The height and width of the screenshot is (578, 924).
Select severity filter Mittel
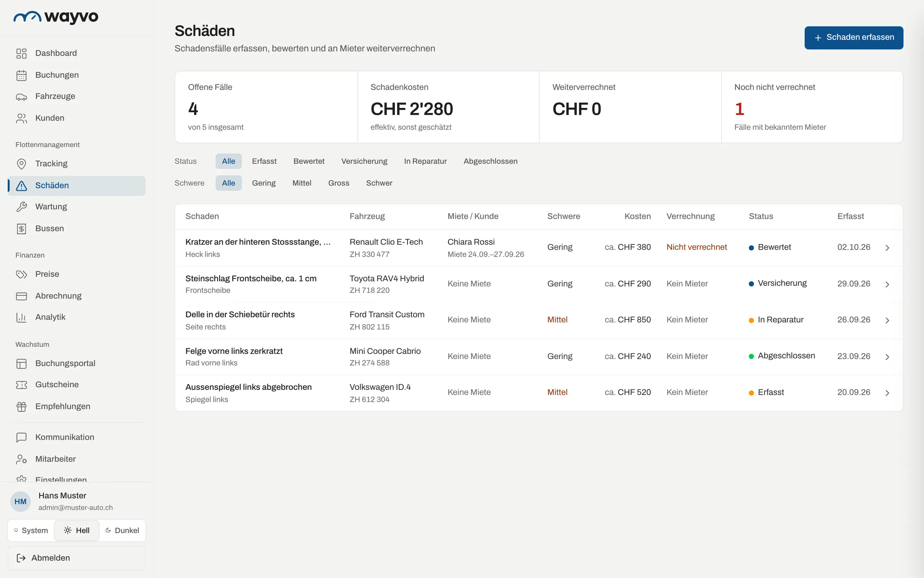pos(302,183)
